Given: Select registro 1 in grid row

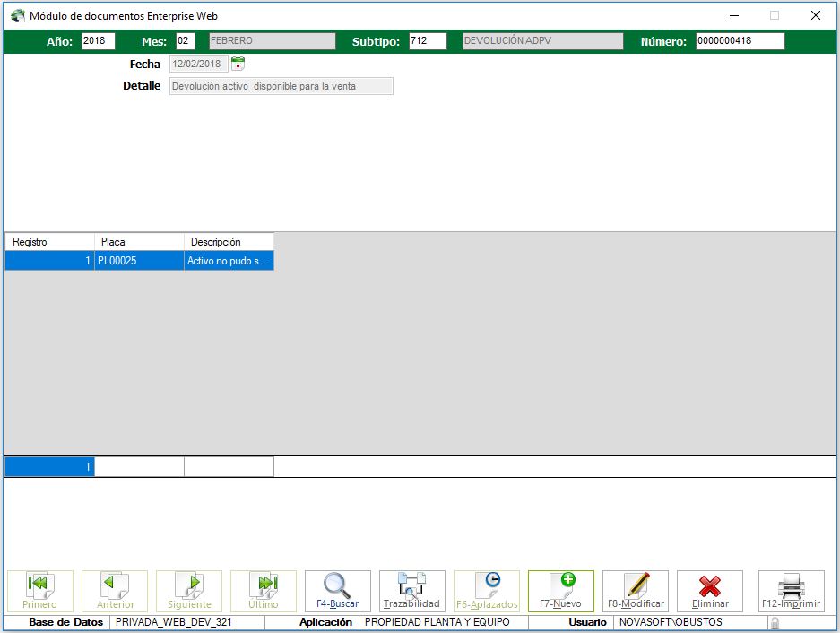Looking at the screenshot, I should click(x=50, y=261).
